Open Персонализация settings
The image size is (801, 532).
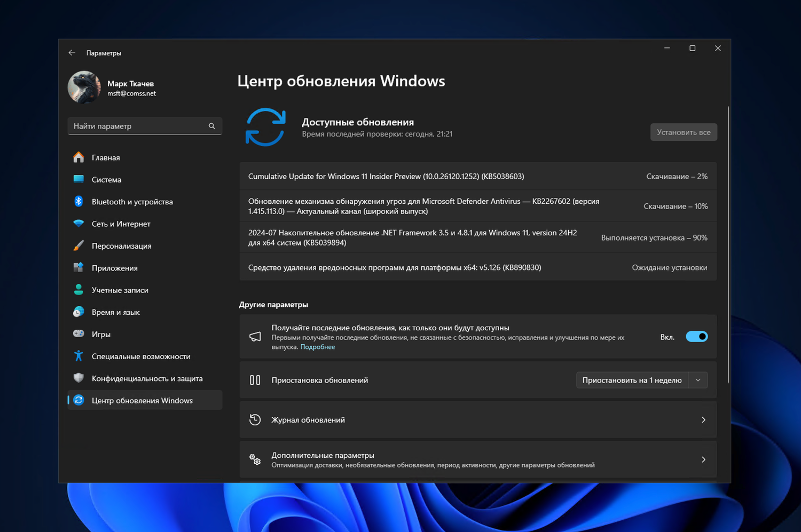coord(145,245)
